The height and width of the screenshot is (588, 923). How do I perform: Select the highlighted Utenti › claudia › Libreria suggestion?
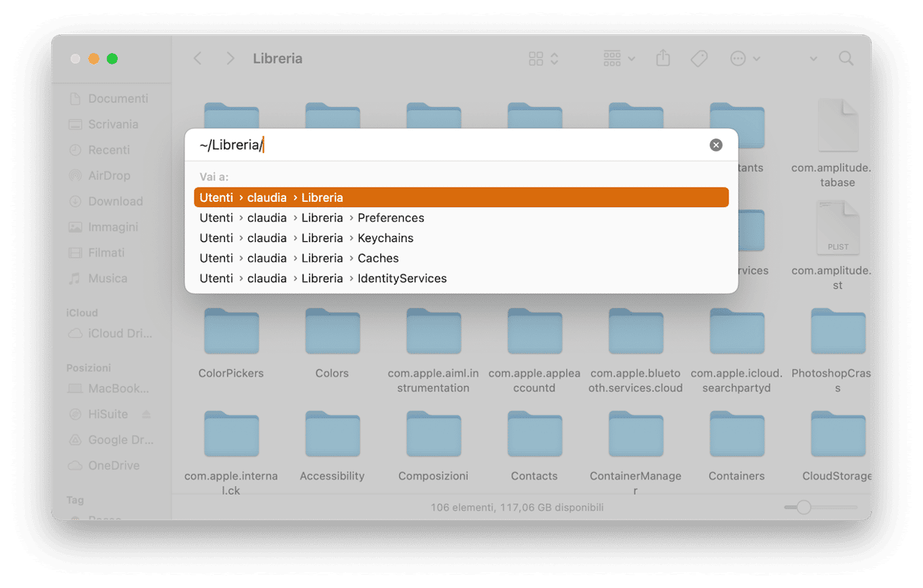coord(461,197)
